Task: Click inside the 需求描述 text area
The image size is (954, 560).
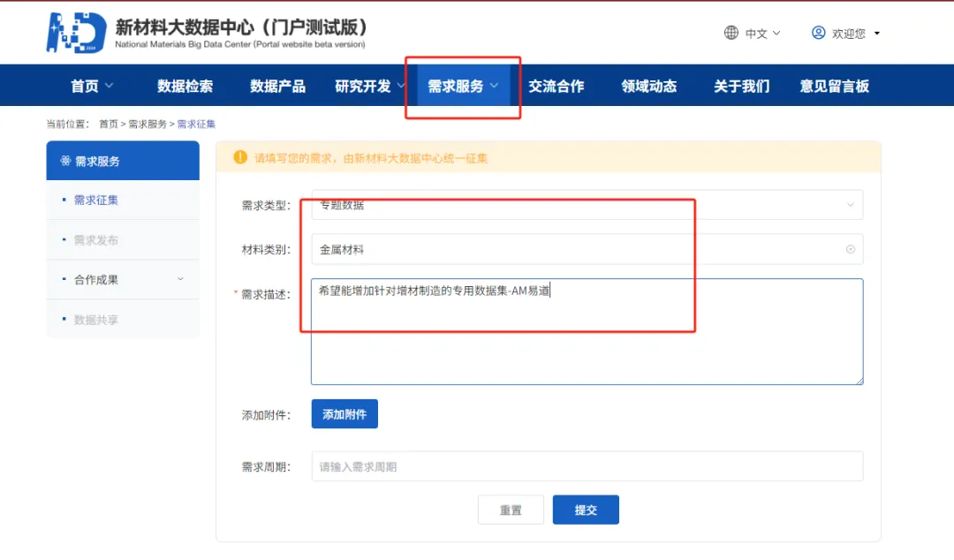Action: pyautogui.click(x=587, y=332)
